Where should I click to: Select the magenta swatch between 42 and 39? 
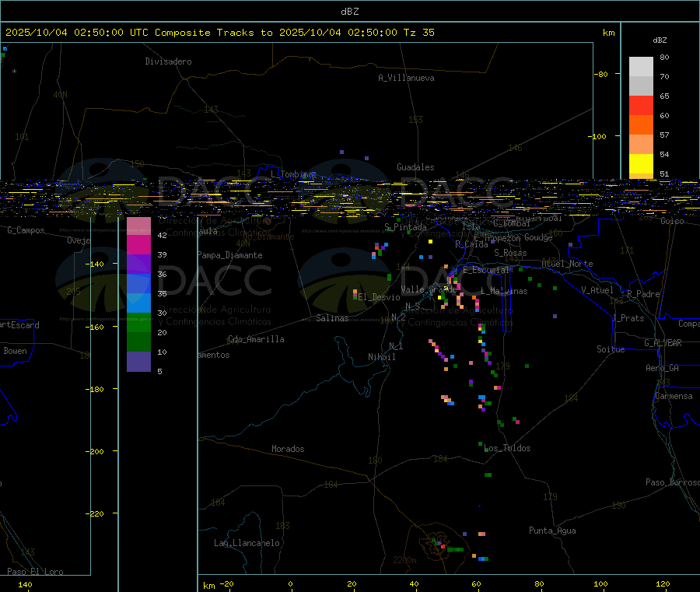pyautogui.click(x=139, y=245)
